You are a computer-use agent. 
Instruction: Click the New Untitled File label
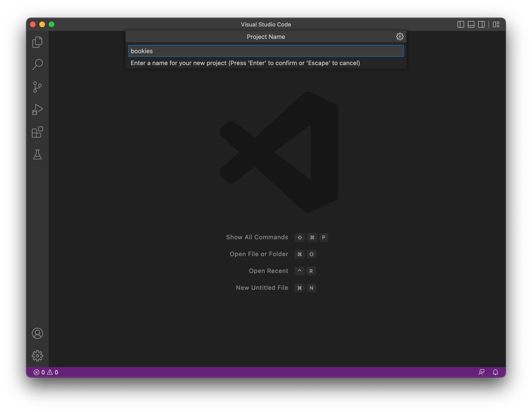[262, 287]
